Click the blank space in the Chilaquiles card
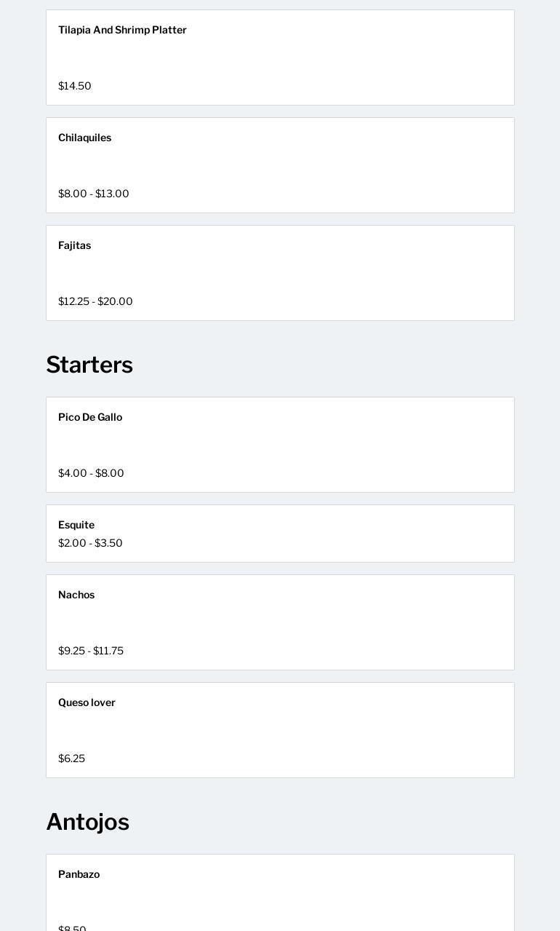560x931 pixels. (280, 165)
